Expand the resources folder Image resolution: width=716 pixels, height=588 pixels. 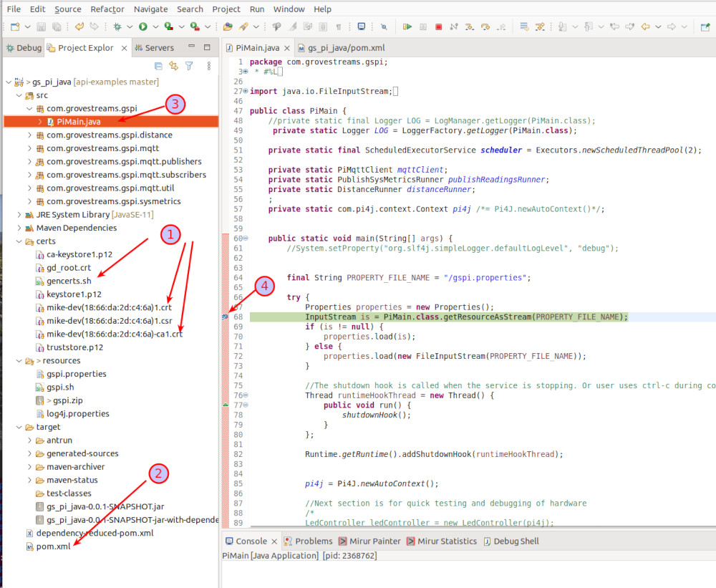[x=19, y=360]
